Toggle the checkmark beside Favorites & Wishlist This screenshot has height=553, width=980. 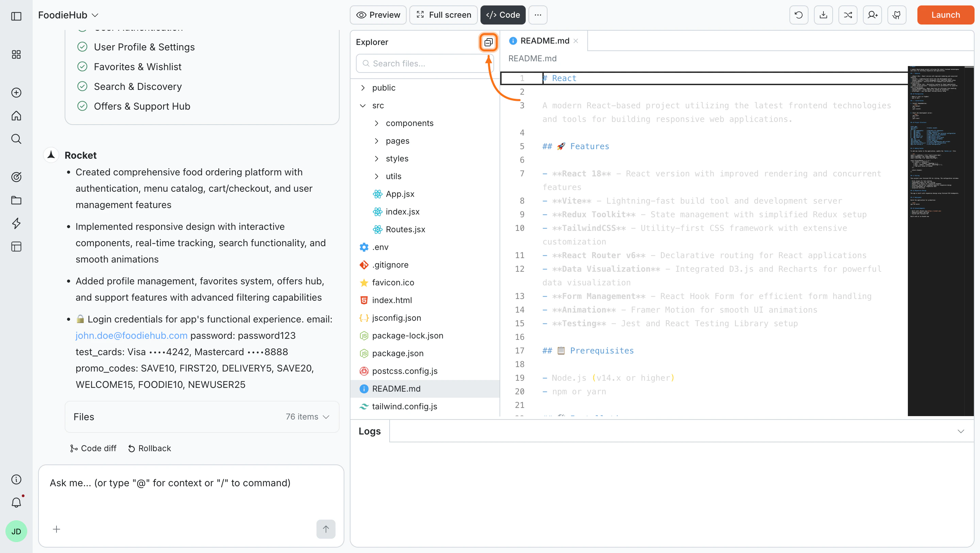point(83,66)
